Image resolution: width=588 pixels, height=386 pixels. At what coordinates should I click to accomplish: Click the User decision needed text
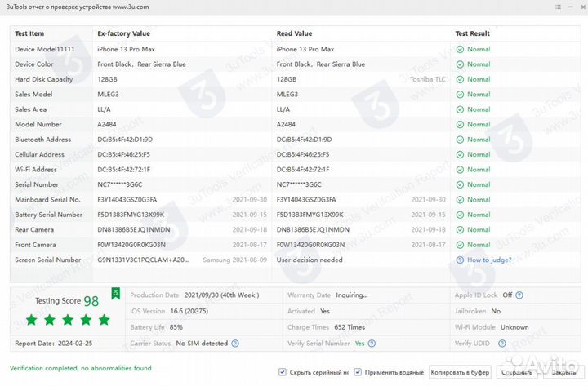pos(310,260)
